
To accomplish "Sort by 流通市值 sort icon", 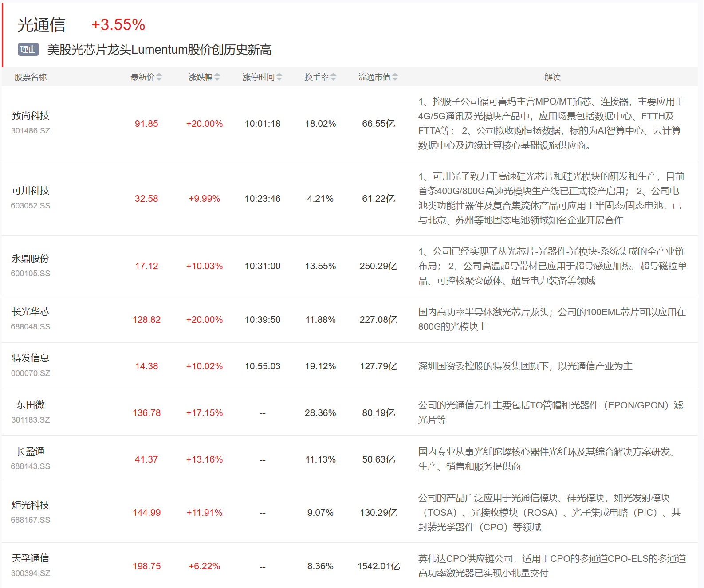I will (x=395, y=77).
